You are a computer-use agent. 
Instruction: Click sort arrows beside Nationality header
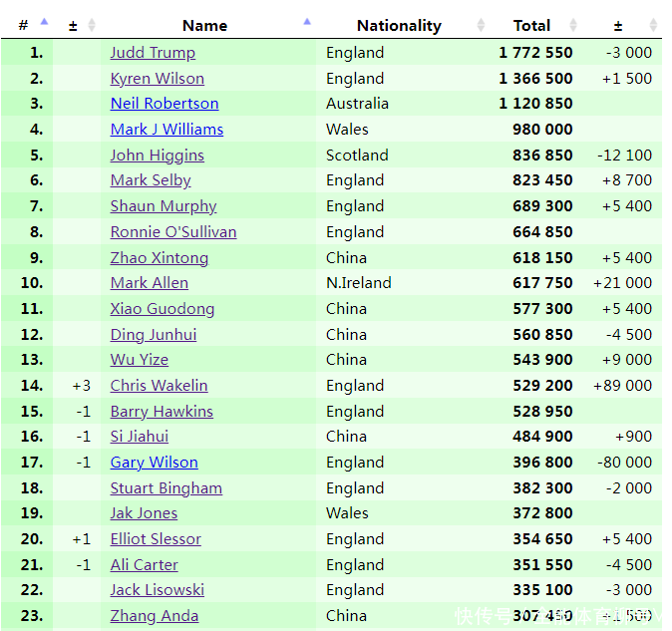481,25
